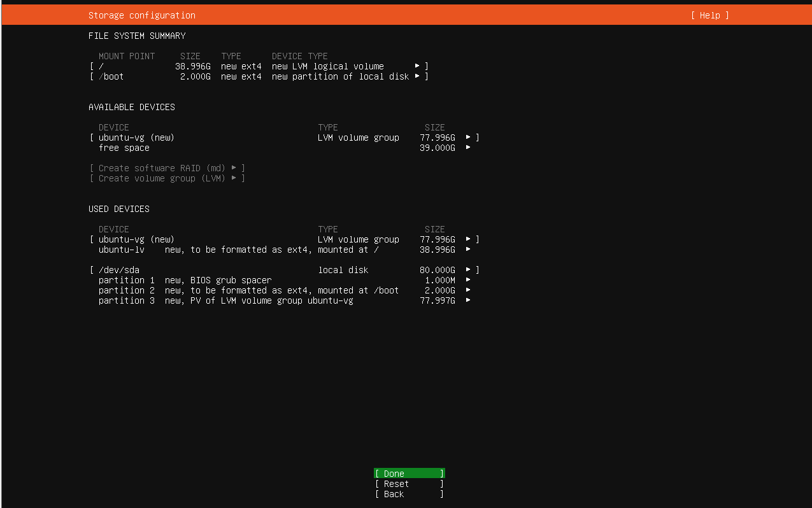Viewport: 812px width, 508px height.
Task: Expand arrow for ubuntu-vg in Available Devices
Action: pos(469,138)
